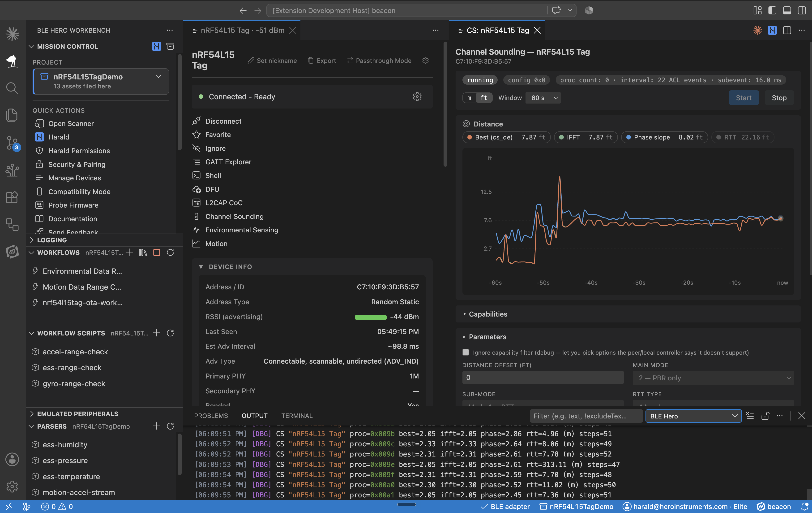Click Set nickname for the device

pos(272,61)
